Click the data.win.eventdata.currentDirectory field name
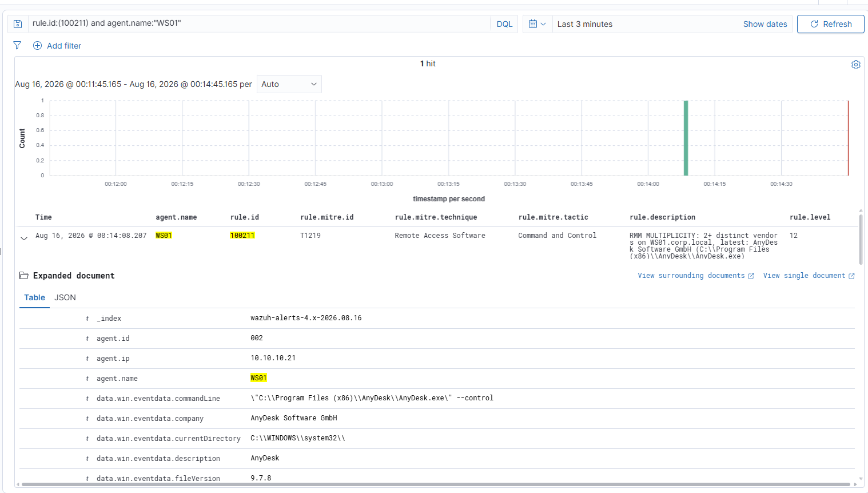The image size is (868, 493). tap(169, 439)
